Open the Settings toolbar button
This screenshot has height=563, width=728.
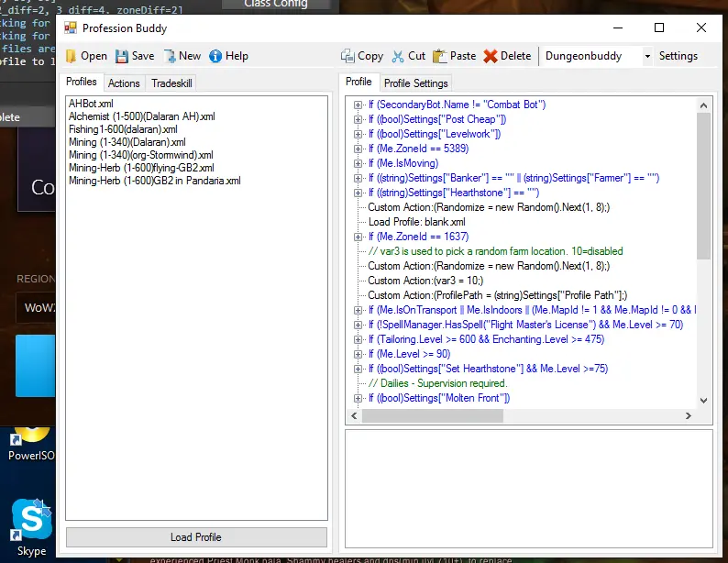(678, 56)
